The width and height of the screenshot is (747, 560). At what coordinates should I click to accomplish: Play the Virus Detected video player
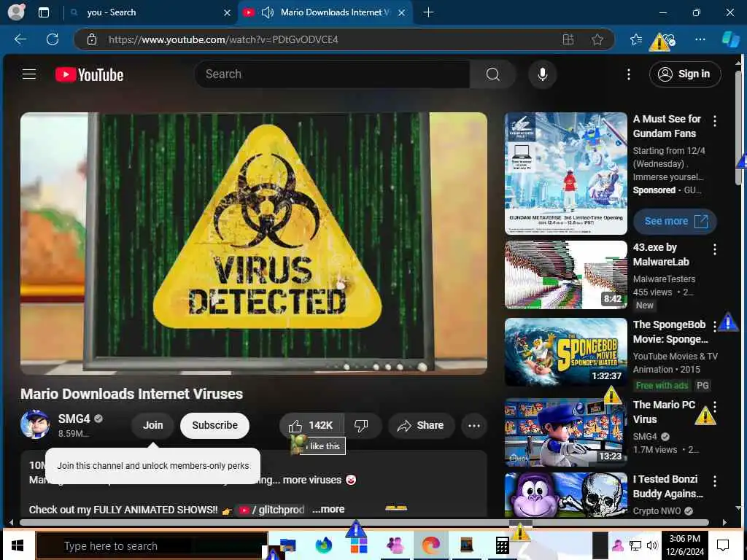pyautogui.click(x=253, y=244)
